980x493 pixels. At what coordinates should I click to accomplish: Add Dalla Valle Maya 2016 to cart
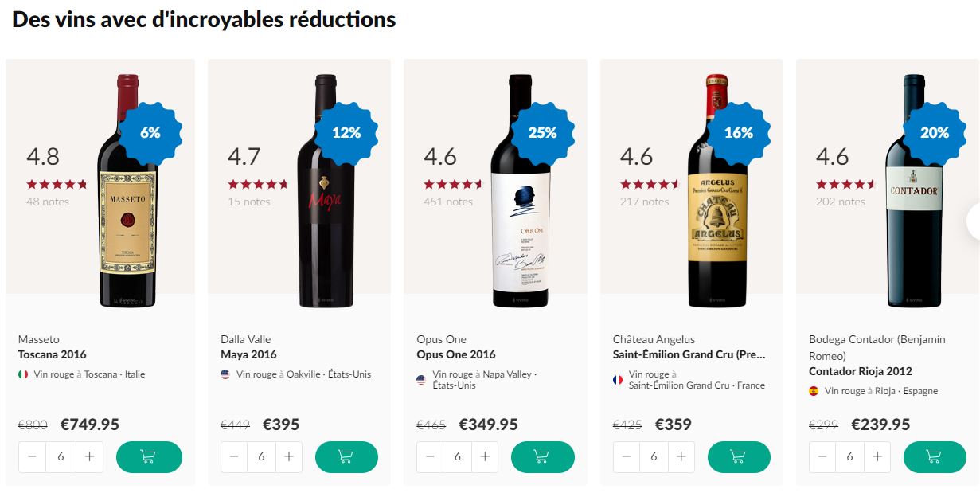[346, 457]
